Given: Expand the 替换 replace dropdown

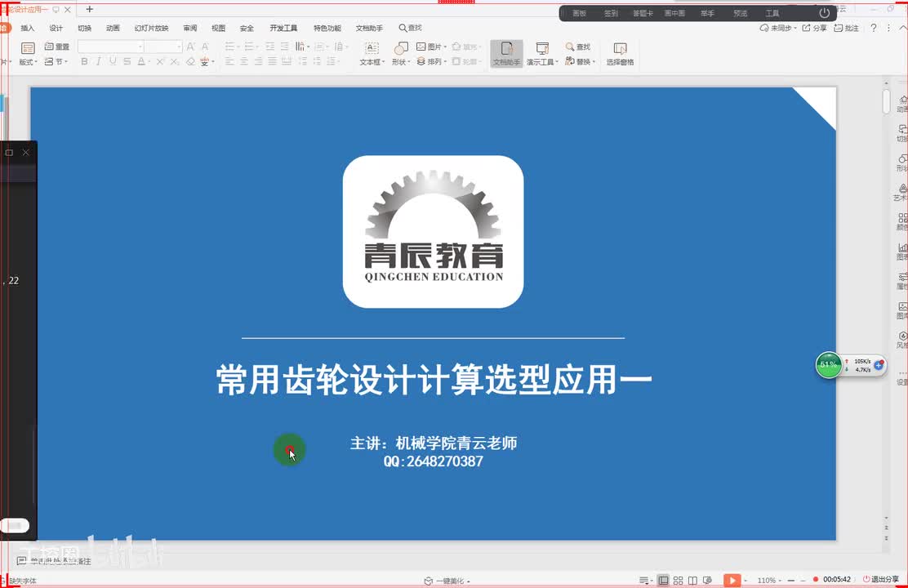Looking at the screenshot, I should 581,61.
